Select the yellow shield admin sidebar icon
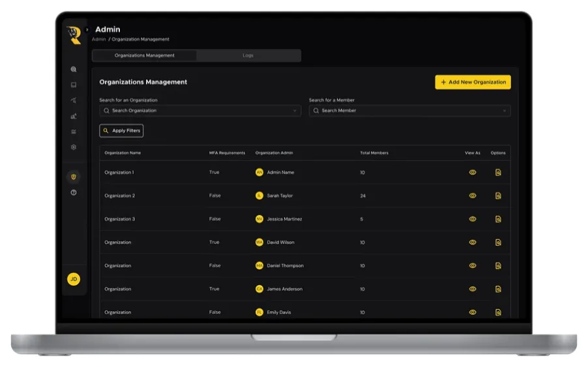Viewport: 588px width, 367px height. pyautogui.click(x=74, y=177)
